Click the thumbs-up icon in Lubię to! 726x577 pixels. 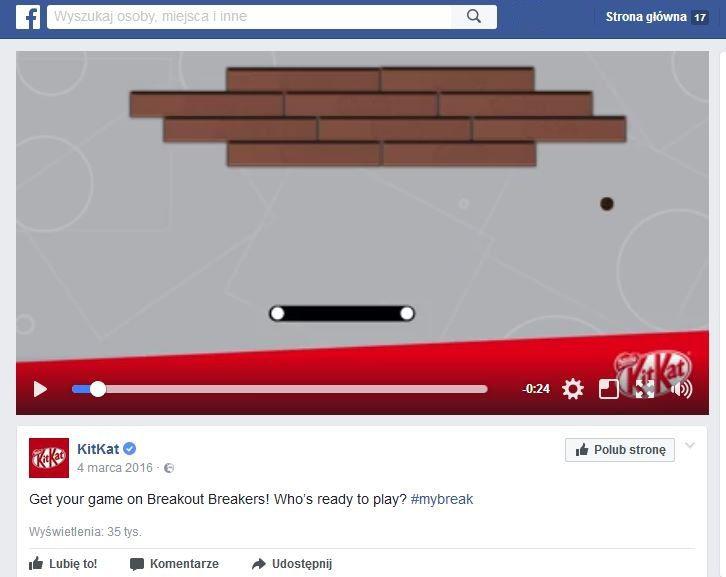[36, 564]
